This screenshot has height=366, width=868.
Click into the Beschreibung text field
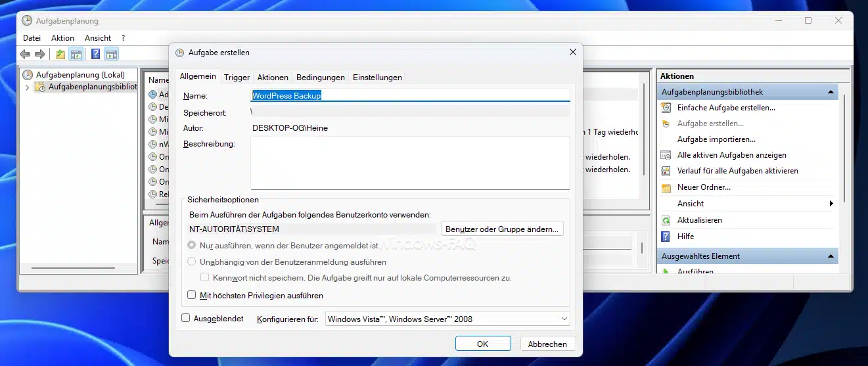(x=409, y=162)
